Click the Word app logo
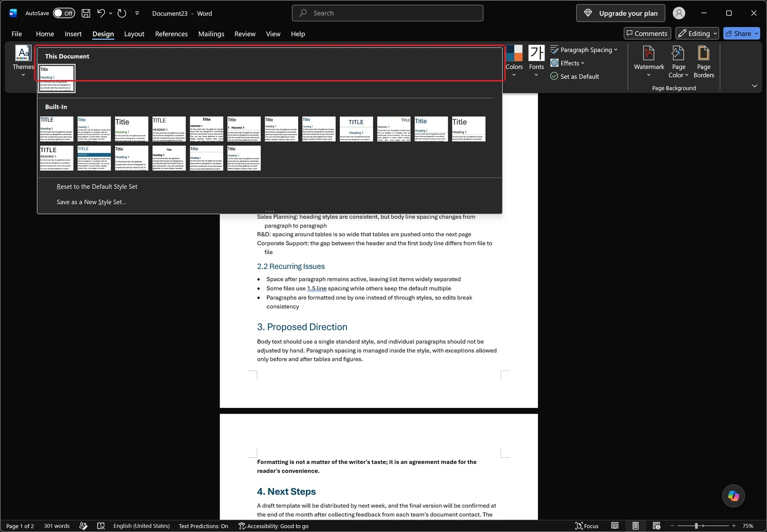Viewport: 767px width, 532px height. [13, 13]
